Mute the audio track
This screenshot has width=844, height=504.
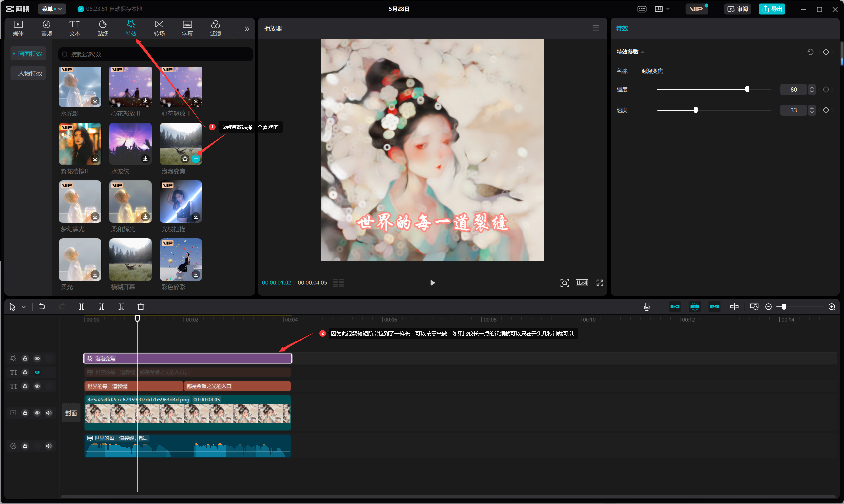[x=49, y=446]
